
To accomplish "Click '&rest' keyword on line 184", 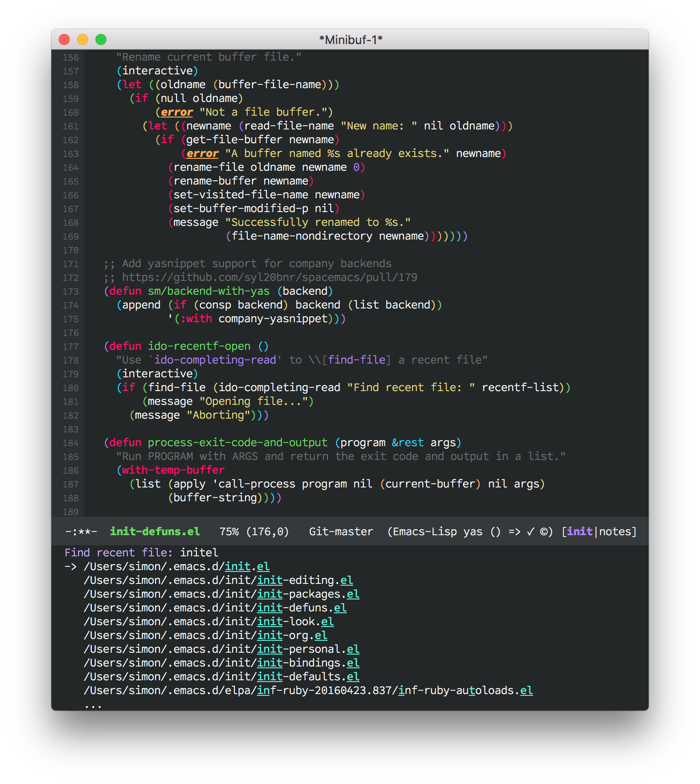I will click(x=408, y=442).
